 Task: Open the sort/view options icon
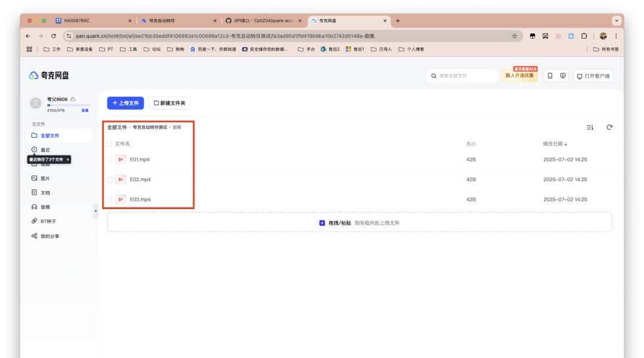(x=590, y=127)
